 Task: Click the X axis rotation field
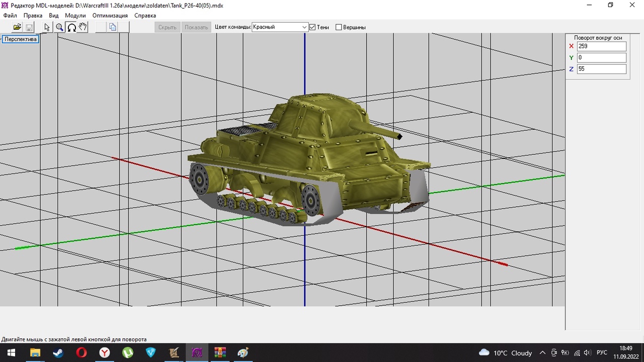601,46
